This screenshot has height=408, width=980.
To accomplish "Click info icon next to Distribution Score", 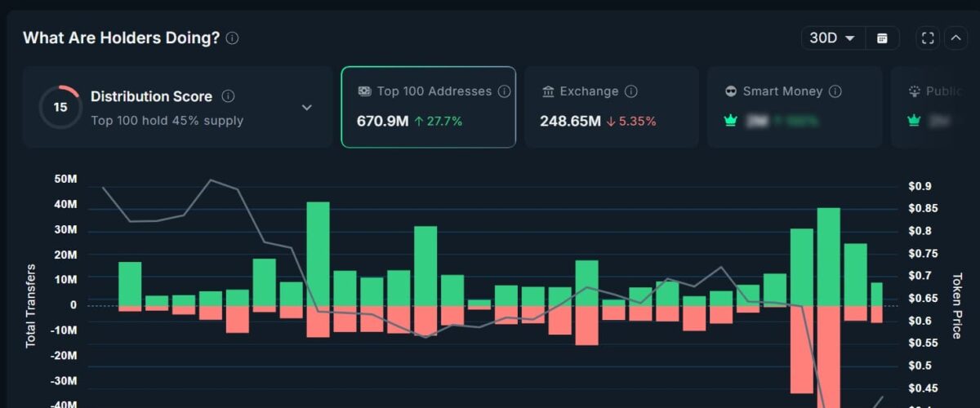I will tap(229, 96).
